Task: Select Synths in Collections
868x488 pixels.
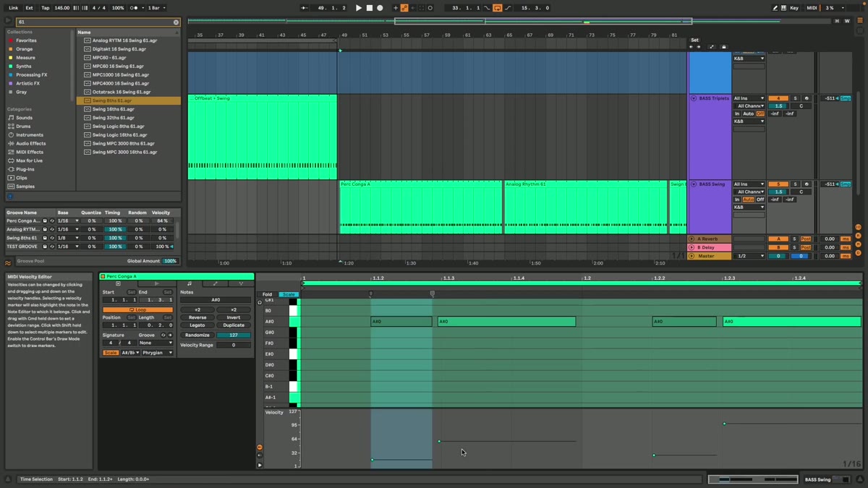Action: point(24,67)
